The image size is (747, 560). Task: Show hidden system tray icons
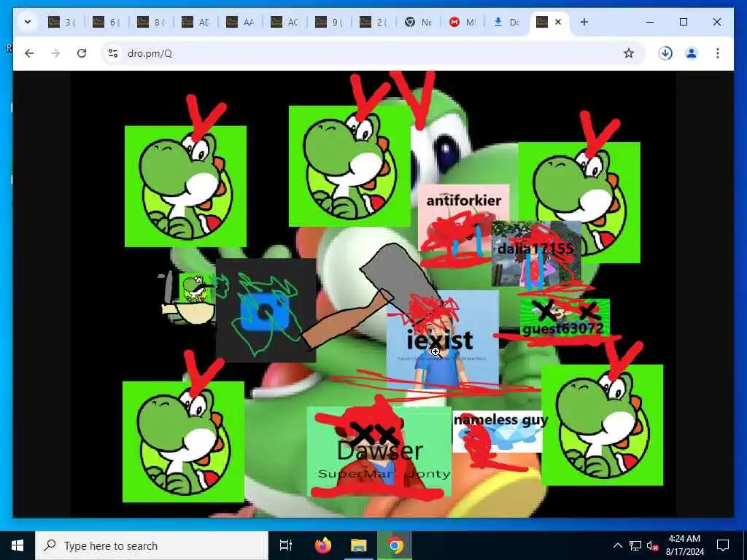(617, 545)
